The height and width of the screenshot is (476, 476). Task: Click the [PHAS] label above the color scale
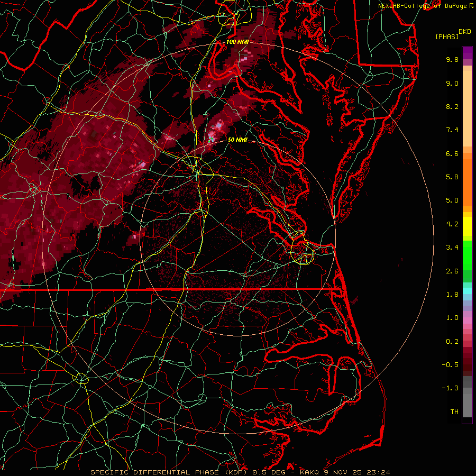(447, 36)
